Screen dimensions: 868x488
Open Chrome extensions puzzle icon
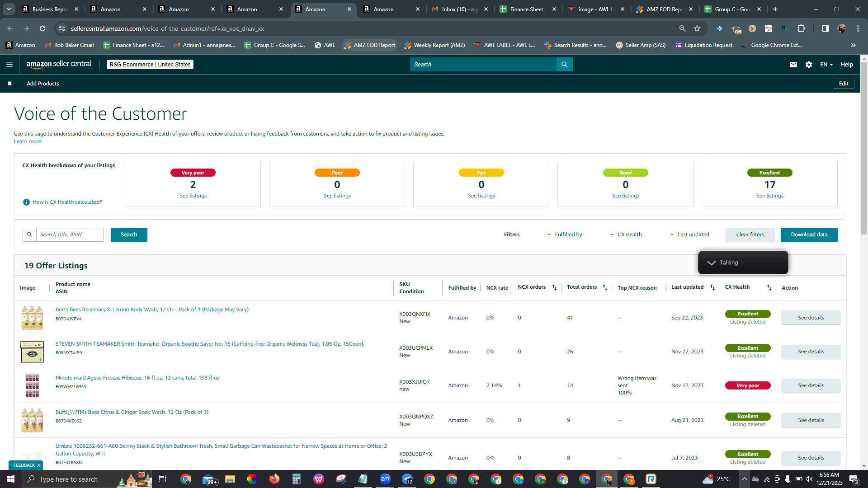[x=801, y=28]
